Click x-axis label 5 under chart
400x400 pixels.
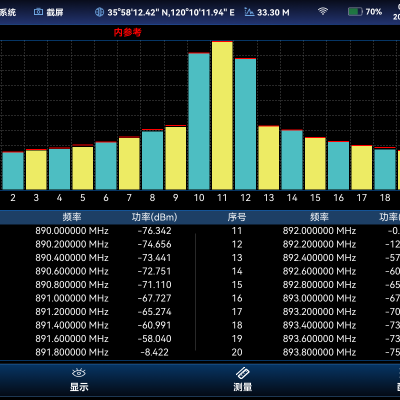[x=83, y=198]
